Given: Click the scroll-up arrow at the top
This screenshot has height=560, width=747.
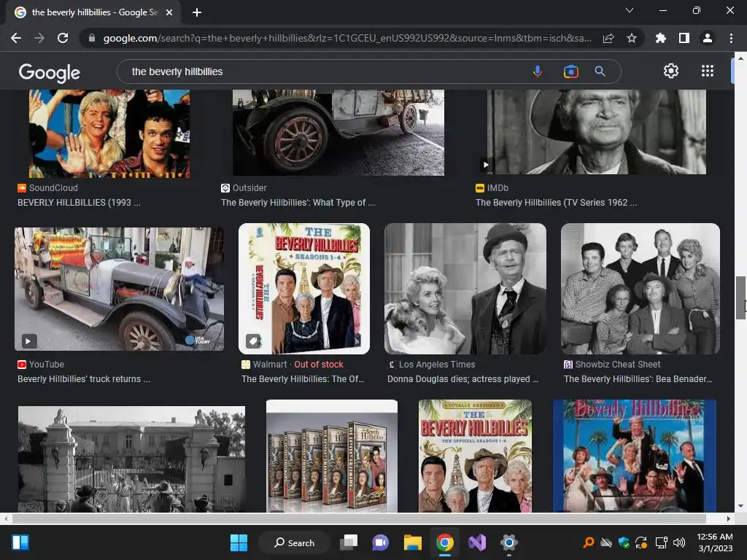Looking at the screenshot, I should pos(740,58).
